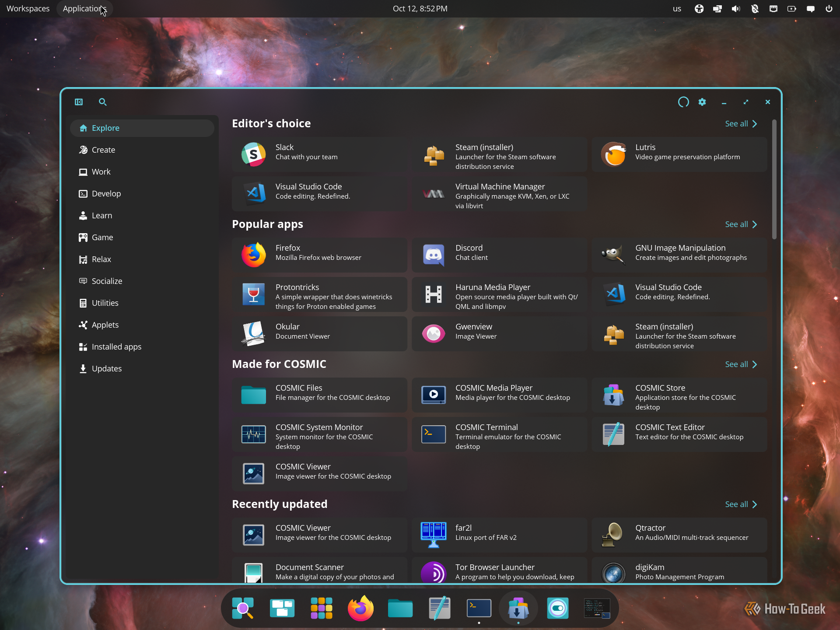This screenshot has height=630, width=840.
Task: Open COSMIC Files from the dock
Action: 400,608
